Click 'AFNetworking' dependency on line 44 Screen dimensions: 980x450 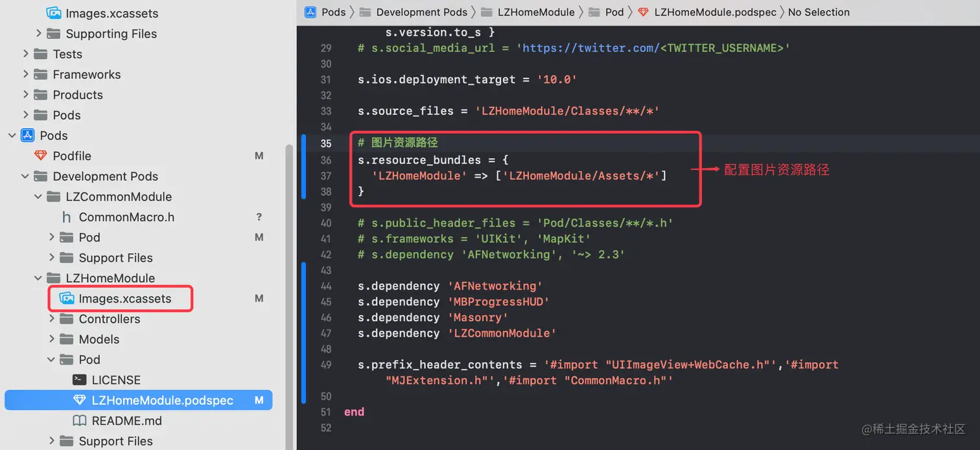pyautogui.click(x=495, y=286)
